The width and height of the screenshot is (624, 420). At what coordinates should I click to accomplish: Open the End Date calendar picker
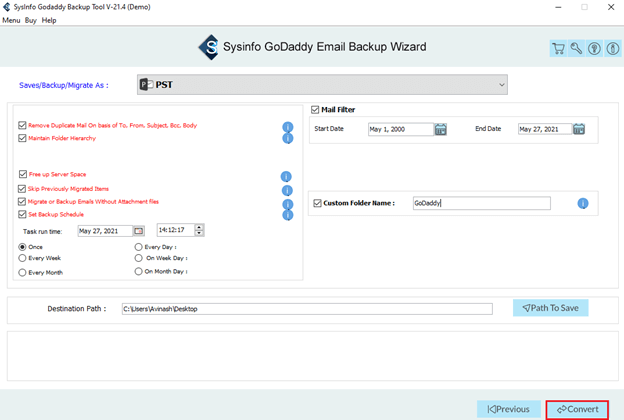click(x=579, y=129)
